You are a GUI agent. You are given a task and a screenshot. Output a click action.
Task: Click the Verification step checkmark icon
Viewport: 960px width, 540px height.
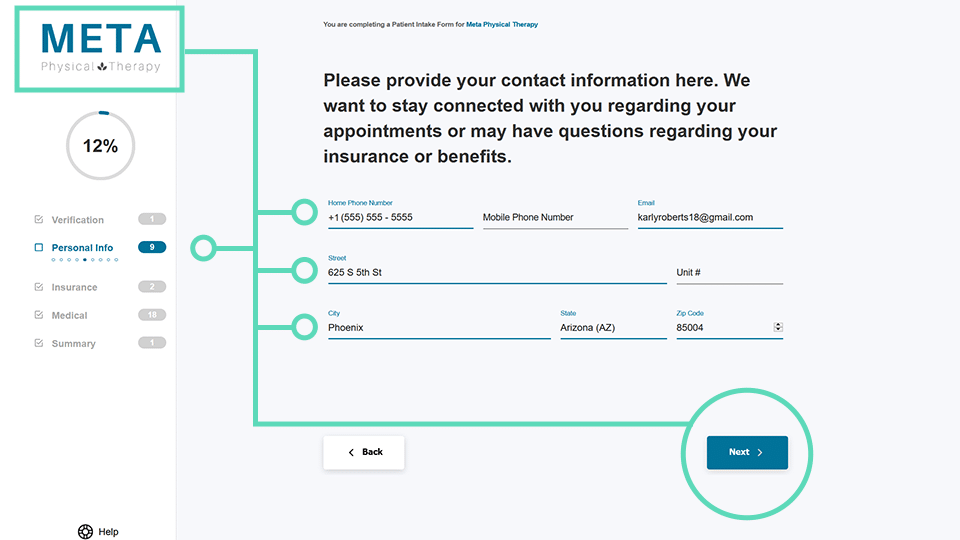pyautogui.click(x=39, y=220)
